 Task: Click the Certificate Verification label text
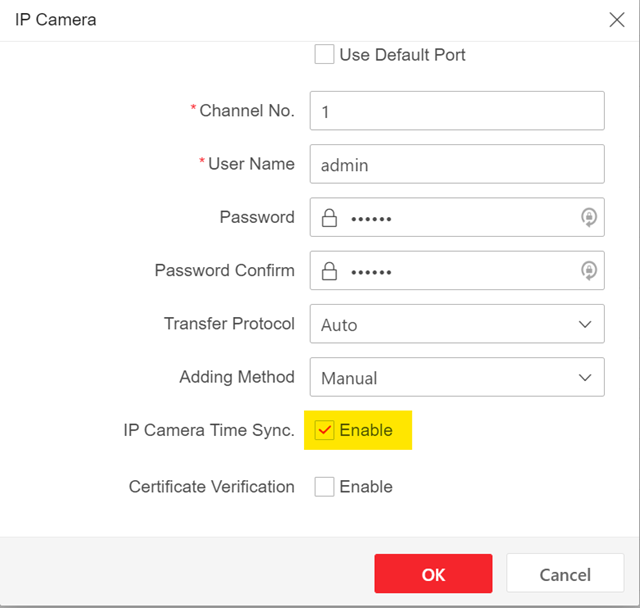pos(211,487)
